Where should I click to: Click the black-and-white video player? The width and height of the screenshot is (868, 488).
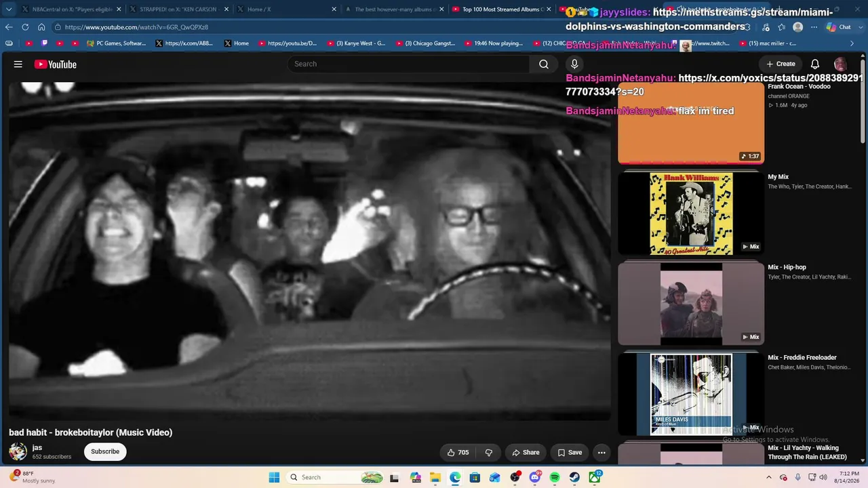310,251
